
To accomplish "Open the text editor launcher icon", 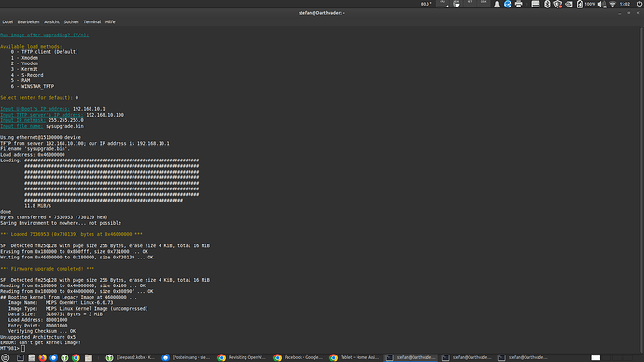I will click(31, 358).
